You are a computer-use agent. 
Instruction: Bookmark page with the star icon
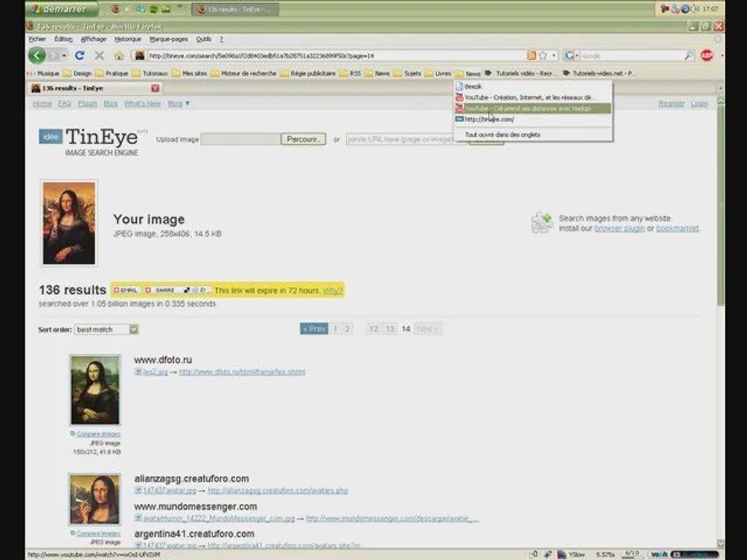[x=542, y=56]
